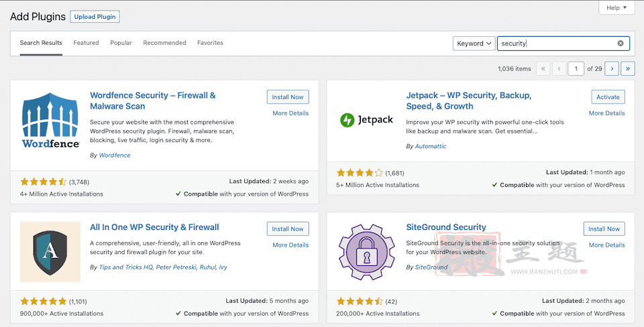644x327 pixels.
Task: Click the 900,000+ Active Installations text
Action: pos(62,314)
